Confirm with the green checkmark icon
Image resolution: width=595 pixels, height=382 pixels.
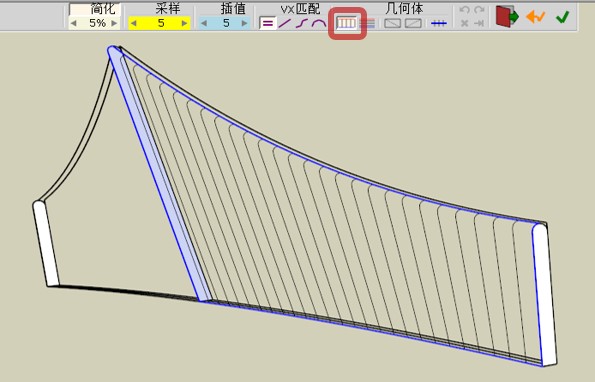(x=562, y=17)
